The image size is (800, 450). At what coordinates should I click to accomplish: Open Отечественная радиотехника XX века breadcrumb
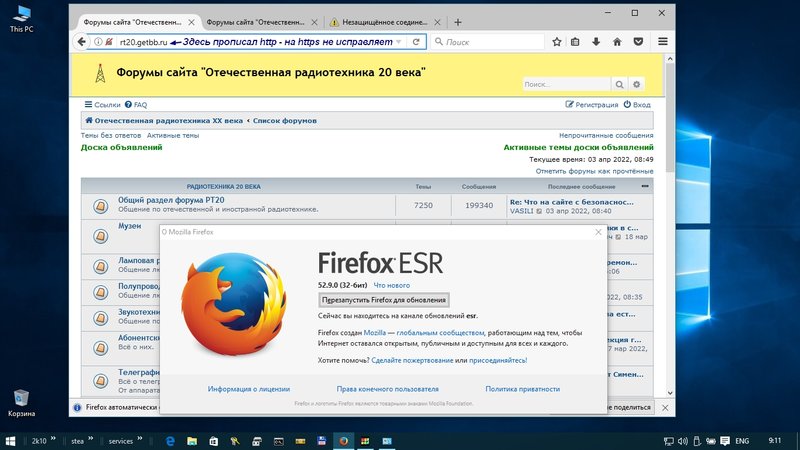coord(164,121)
